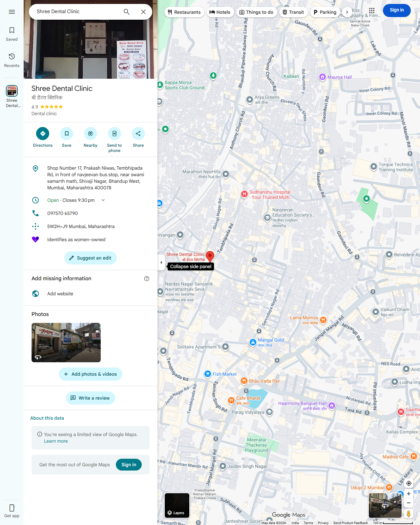Click the phone number 097570 65790
This screenshot has height=525, width=420.
pos(91,213)
